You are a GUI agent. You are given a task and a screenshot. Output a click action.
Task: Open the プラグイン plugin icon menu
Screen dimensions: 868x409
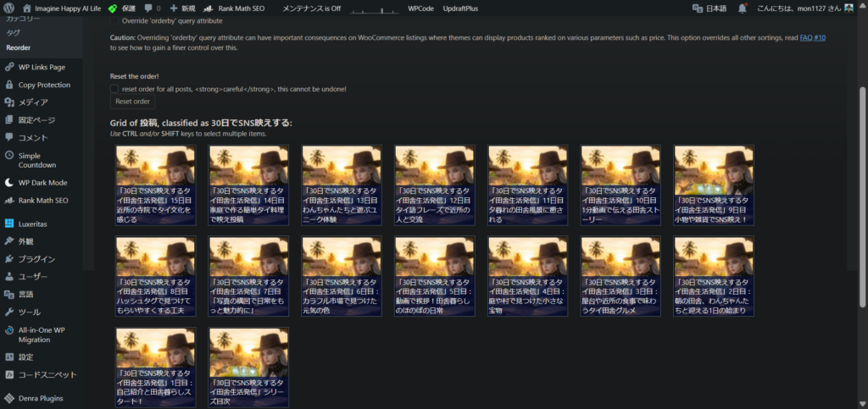[9, 259]
